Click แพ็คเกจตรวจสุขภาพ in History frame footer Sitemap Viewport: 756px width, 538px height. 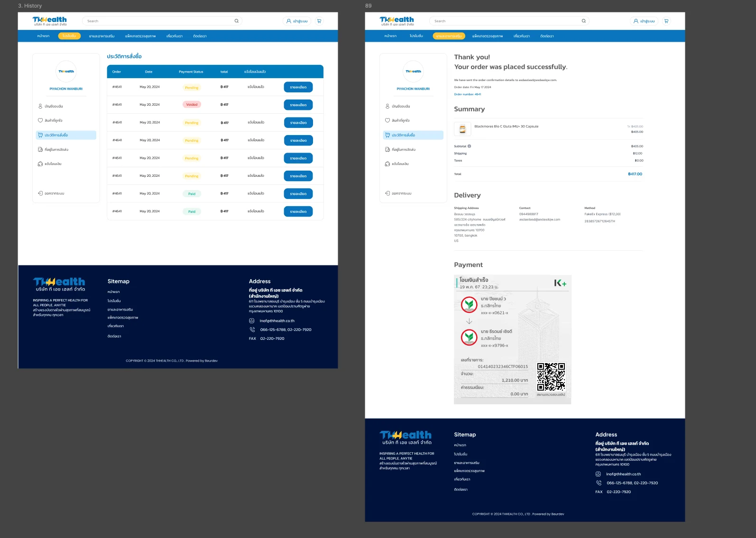click(123, 318)
